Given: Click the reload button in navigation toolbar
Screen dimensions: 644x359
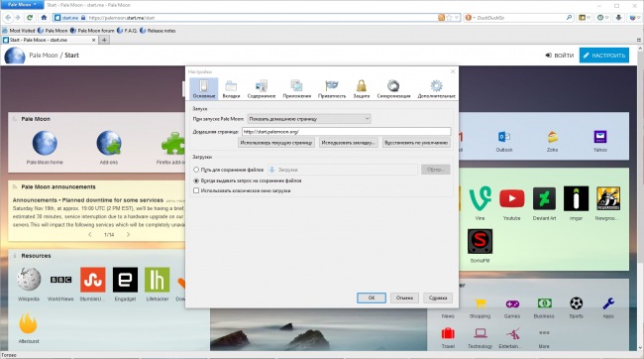Looking at the screenshot, I should click(x=30, y=18).
